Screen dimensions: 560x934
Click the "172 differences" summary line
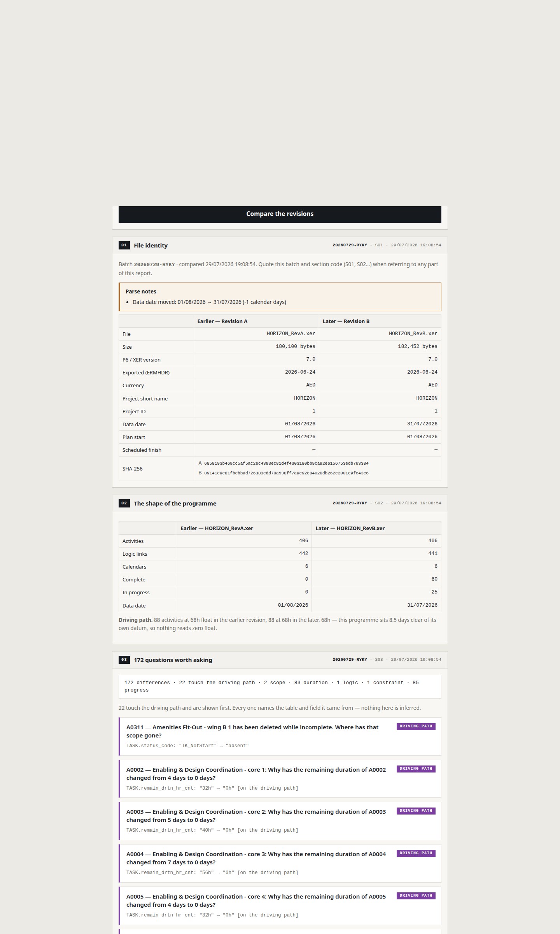pos(280,686)
